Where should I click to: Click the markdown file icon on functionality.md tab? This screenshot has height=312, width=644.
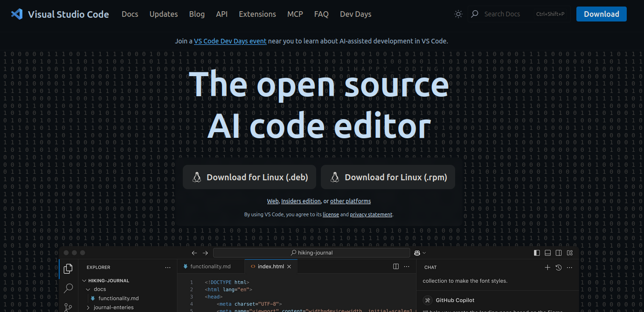(x=186, y=266)
